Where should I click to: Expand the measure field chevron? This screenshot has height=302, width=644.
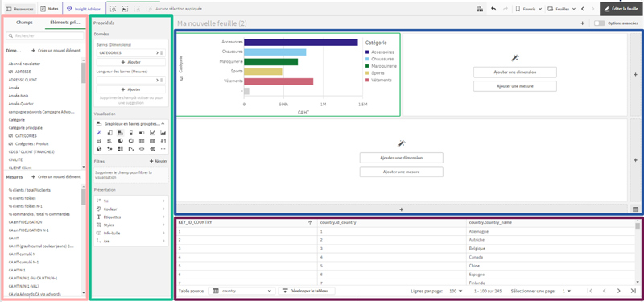point(157,80)
